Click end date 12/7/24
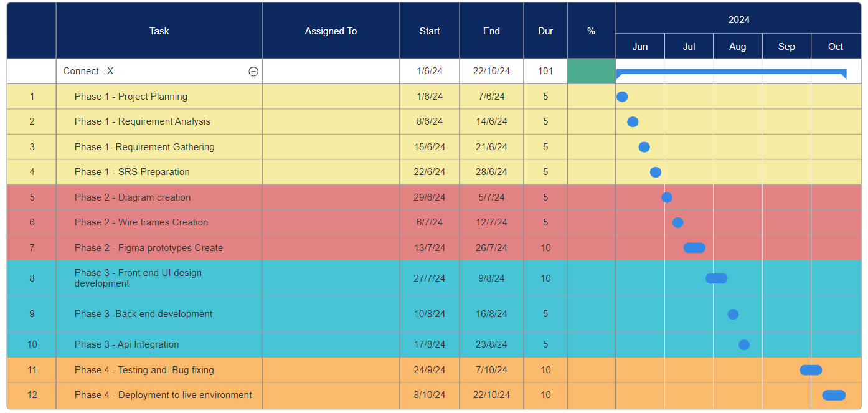The width and height of the screenshot is (868, 413). pyautogui.click(x=491, y=222)
